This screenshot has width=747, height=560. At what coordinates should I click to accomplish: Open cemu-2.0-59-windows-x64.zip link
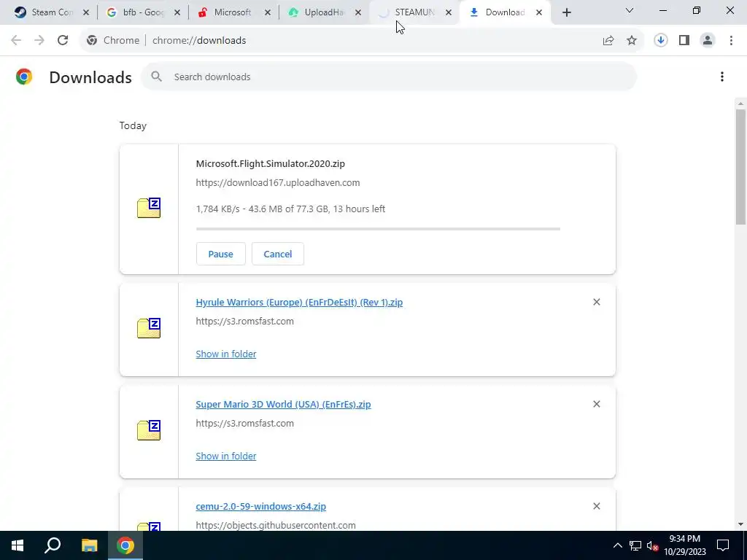(x=260, y=506)
